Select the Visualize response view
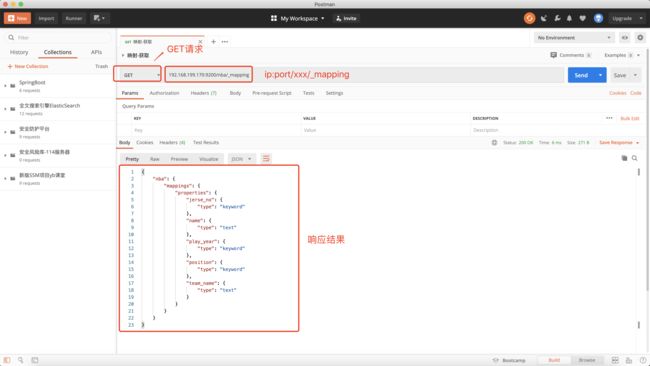650x366 pixels. (x=209, y=159)
